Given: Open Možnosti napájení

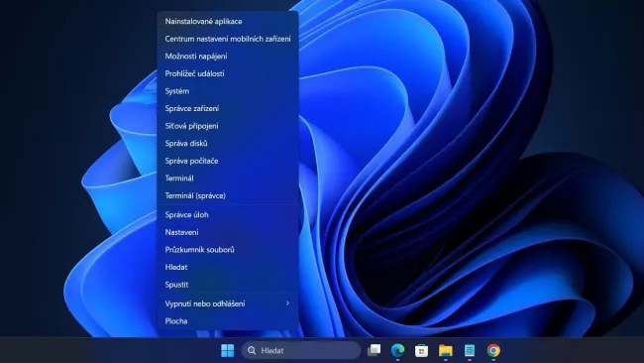Looking at the screenshot, I should coord(228,57).
